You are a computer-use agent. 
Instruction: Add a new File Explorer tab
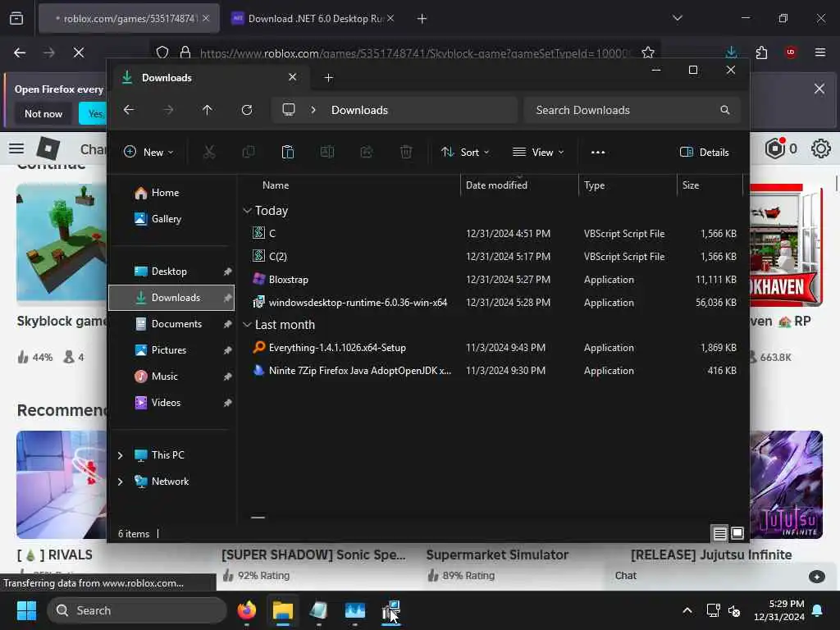pyautogui.click(x=329, y=78)
